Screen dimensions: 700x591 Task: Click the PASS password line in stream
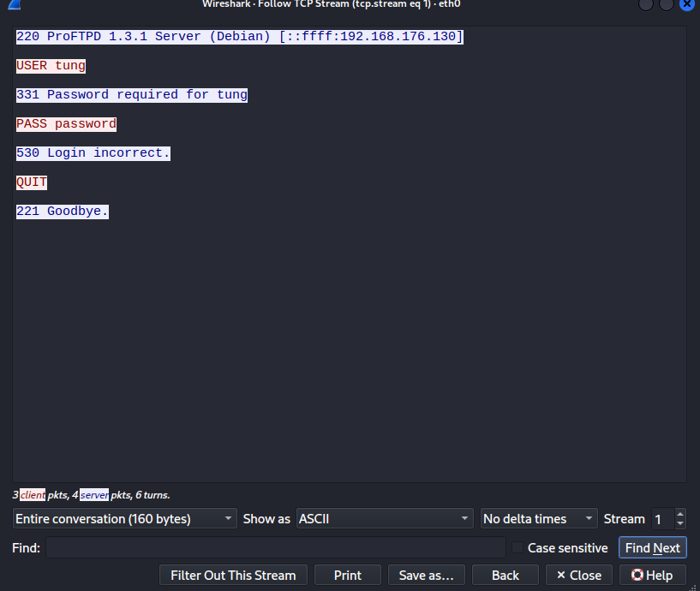[66, 124]
